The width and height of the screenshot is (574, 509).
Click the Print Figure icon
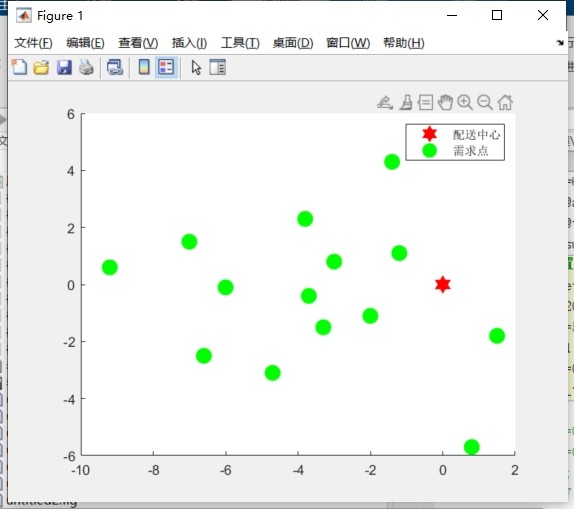[86, 67]
